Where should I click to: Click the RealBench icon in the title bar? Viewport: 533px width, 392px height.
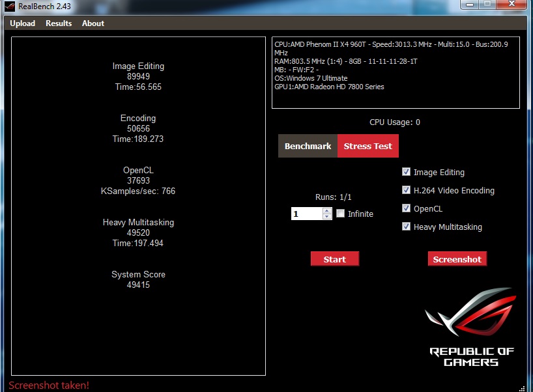(10, 7)
